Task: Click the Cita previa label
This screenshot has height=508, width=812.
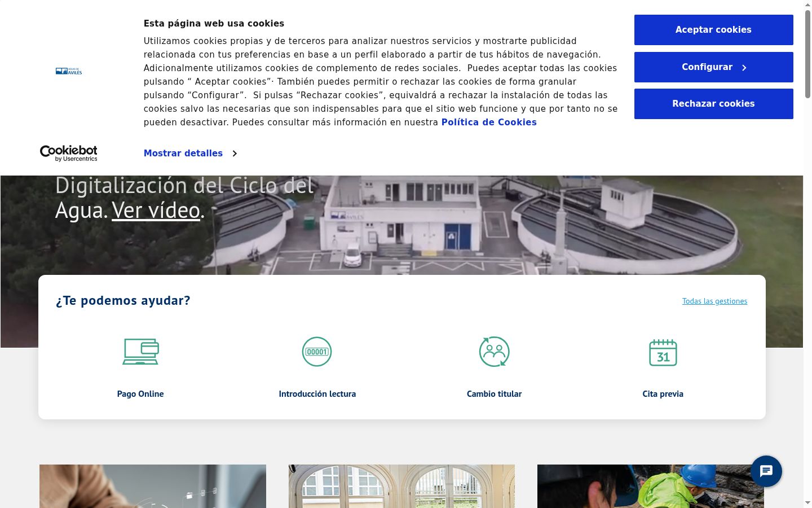Action: [663, 394]
